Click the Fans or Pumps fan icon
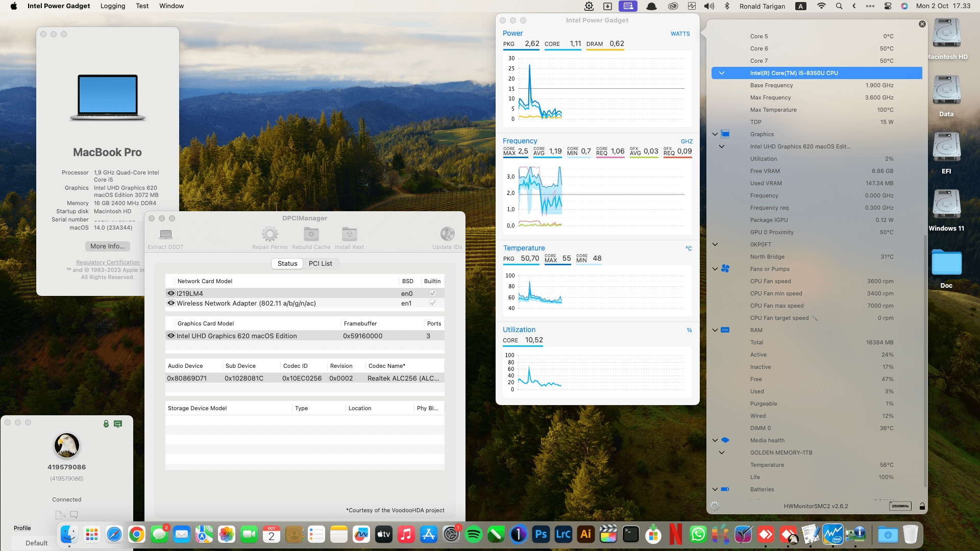The width and height of the screenshot is (980, 551). click(725, 269)
